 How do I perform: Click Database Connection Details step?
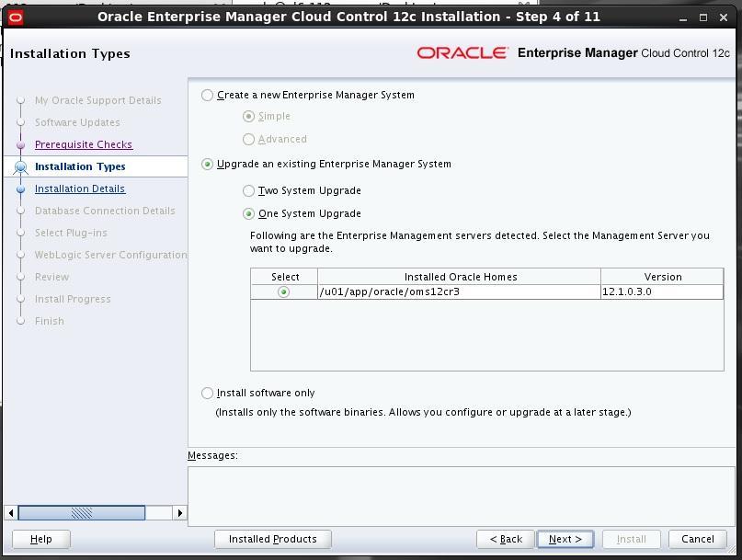click(x=105, y=211)
